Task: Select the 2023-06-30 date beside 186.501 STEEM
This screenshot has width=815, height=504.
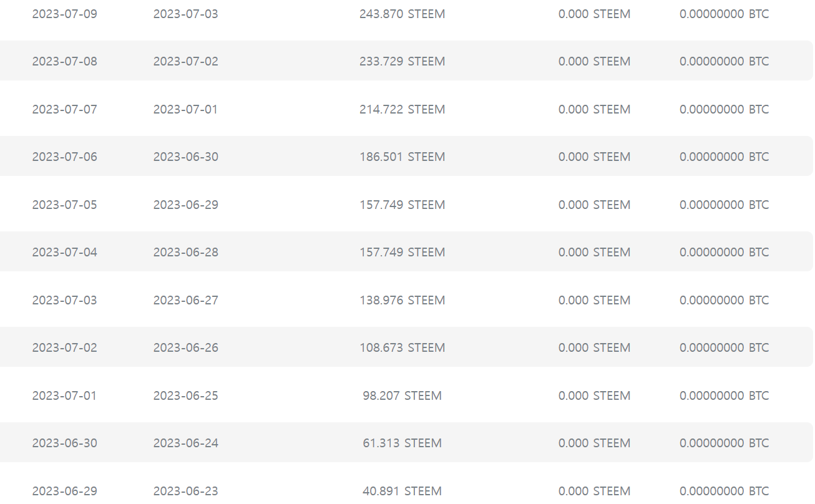Action: pyautogui.click(x=186, y=157)
